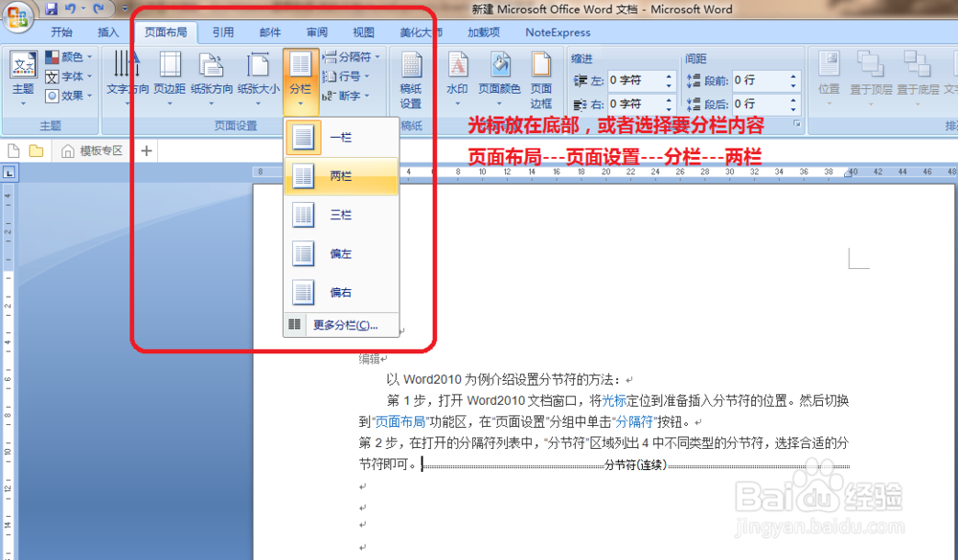
Task: Go to the 邮件 tab
Action: coord(270,33)
